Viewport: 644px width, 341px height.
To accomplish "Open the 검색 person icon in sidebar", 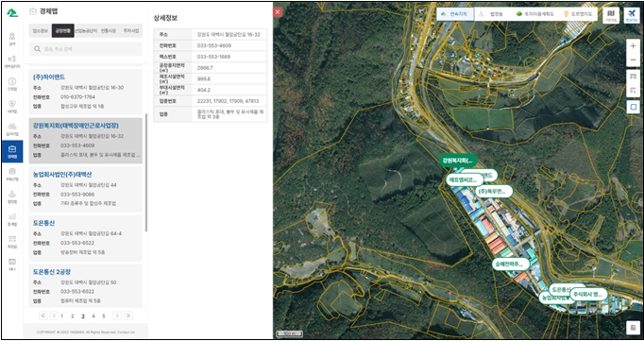I will [12, 38].
